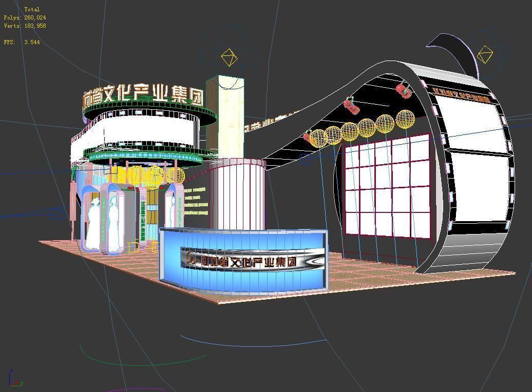The image size is (532, 392).
Task: Click the XYZ axis tripod indicator
Action: pyautogui.click(x=15, y=378)
